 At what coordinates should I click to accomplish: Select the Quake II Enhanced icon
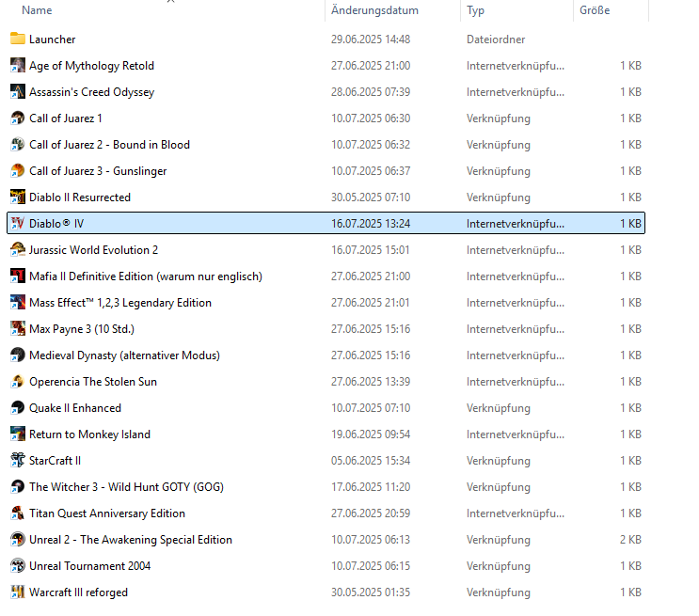17,407
